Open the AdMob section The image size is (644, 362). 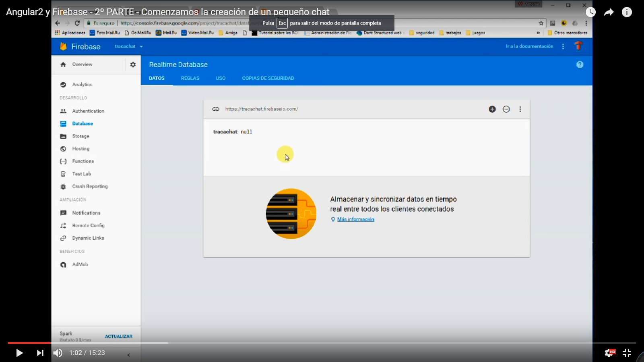point(79,264)
